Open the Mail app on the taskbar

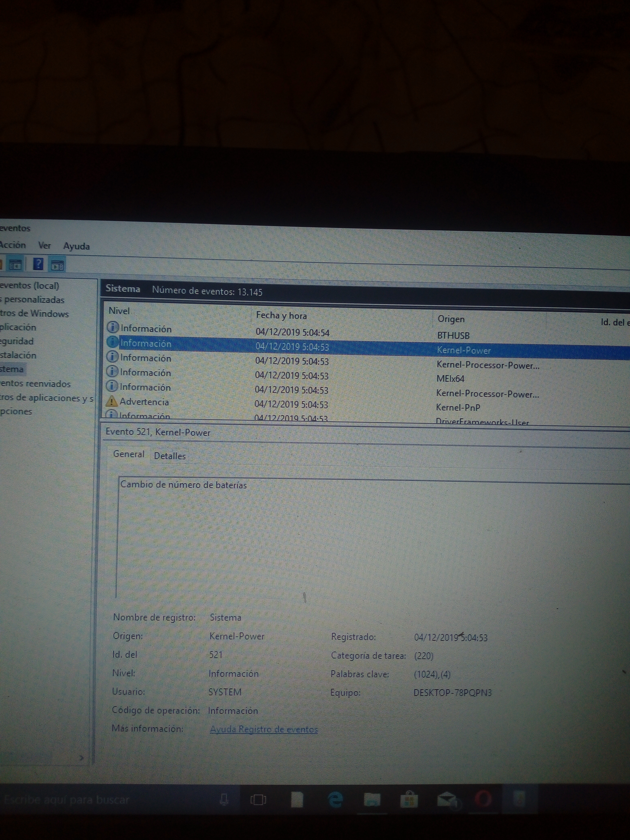coord(447,800)
